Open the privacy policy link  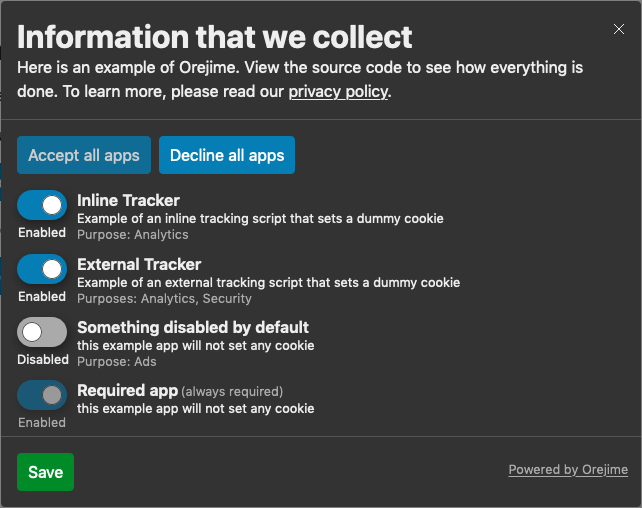(x=338, y=92)
